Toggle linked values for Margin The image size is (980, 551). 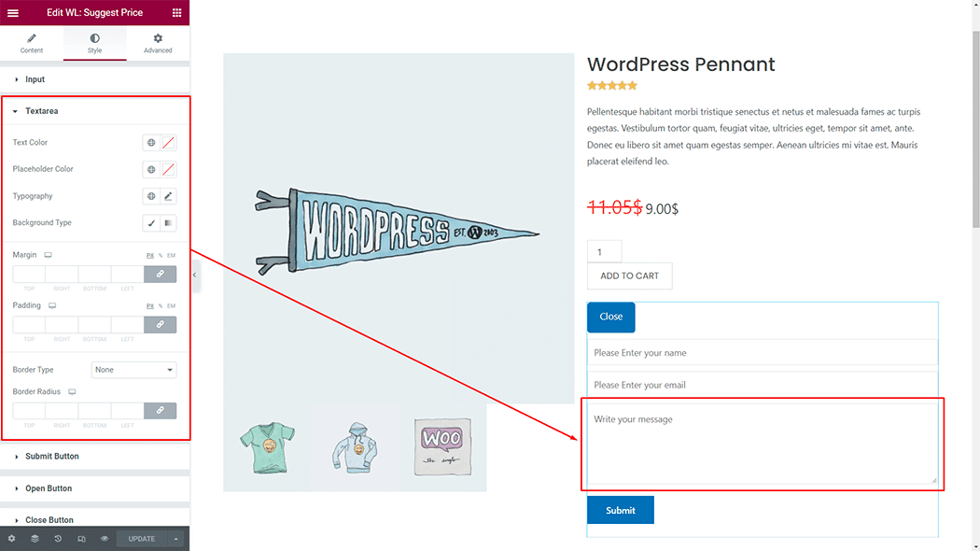[160, 274]
